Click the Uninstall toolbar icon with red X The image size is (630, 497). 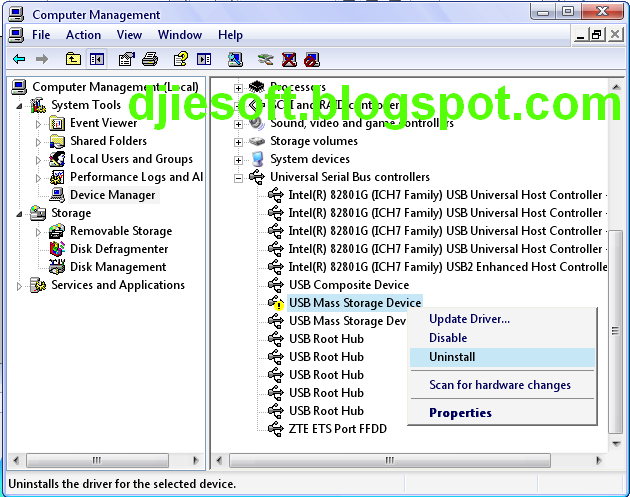(x=289, y=59)
